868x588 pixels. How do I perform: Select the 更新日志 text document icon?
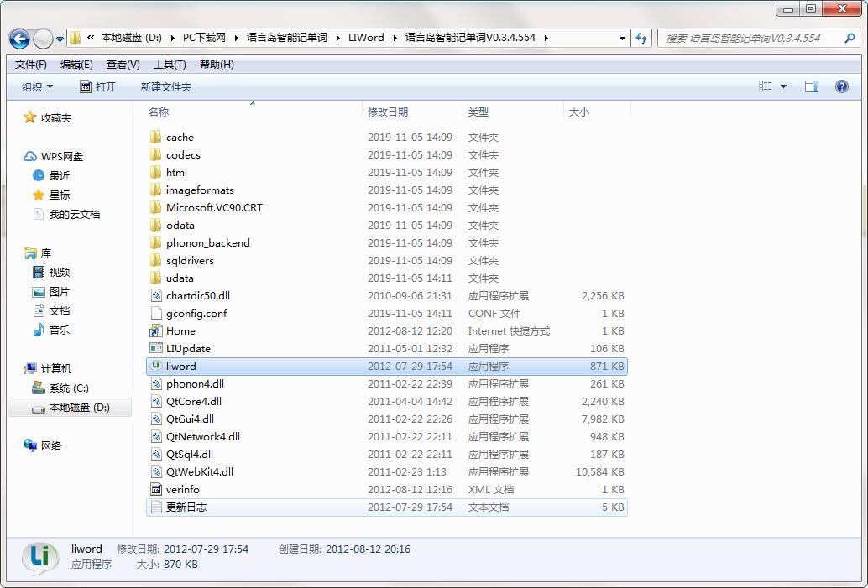click(x=156, y=507)
